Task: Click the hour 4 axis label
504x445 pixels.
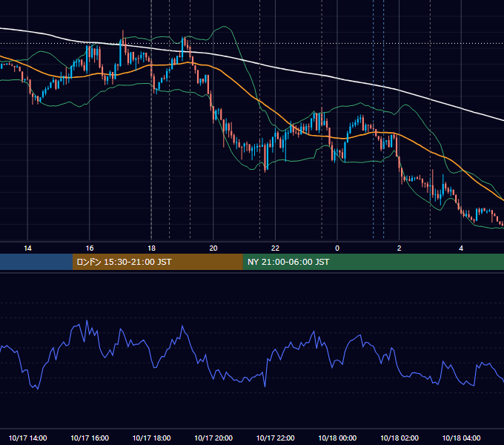Action: pyautogui.click(x=461, y=248)
